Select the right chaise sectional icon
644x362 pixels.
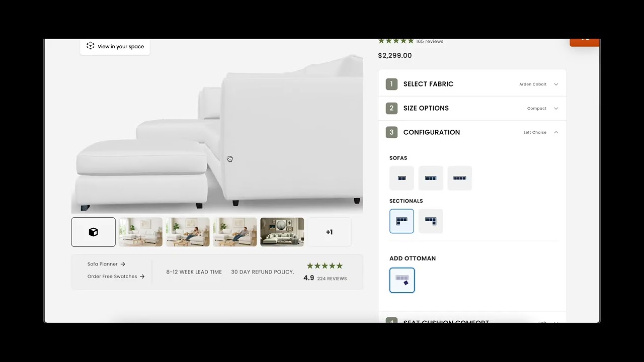coord(431,221)
